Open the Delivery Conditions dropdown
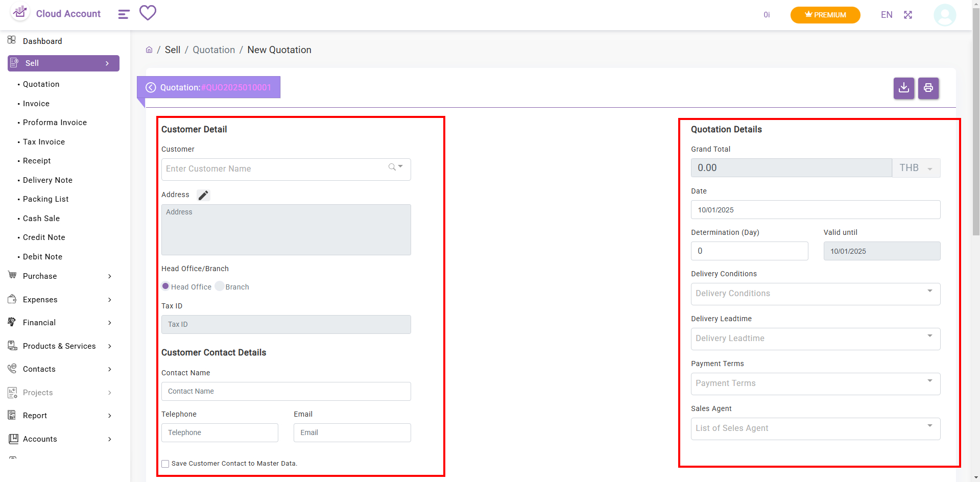The height and width of the screenshot is (482, 980). 815,294
